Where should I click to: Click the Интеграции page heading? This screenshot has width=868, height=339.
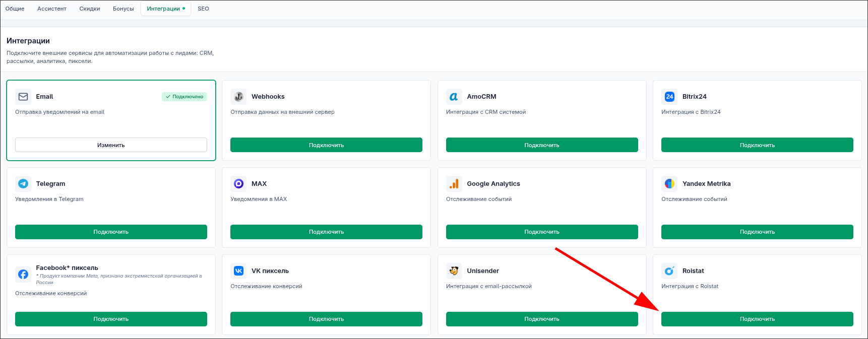(x=28, y=41)
